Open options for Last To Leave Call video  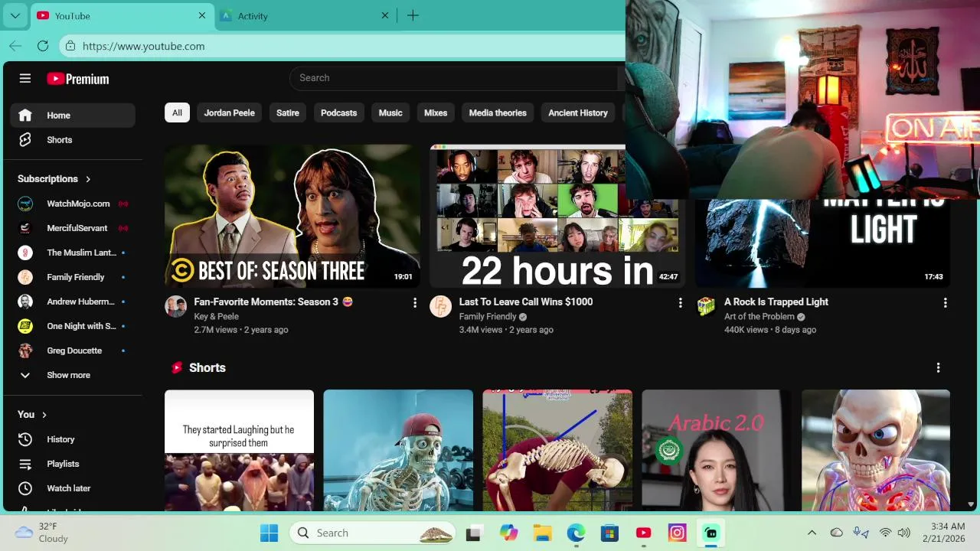tap(680, 303)
